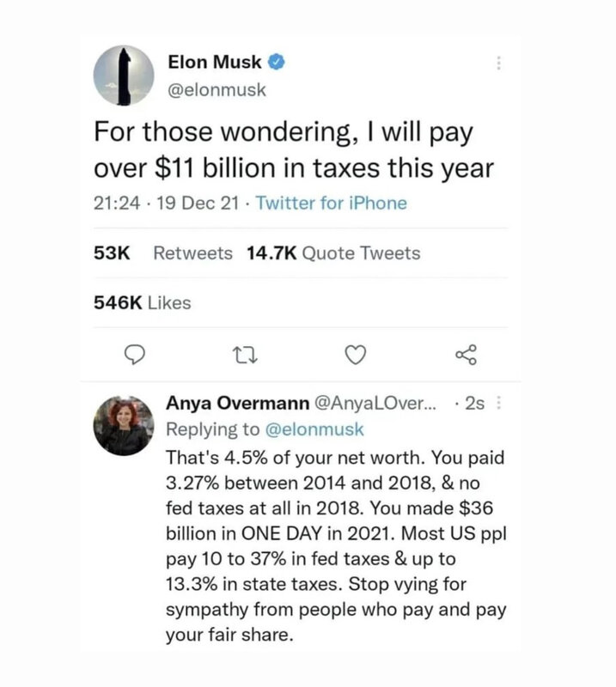View the 14.7K Quote Tweets
616x687 pixels.
pos(332,253)
